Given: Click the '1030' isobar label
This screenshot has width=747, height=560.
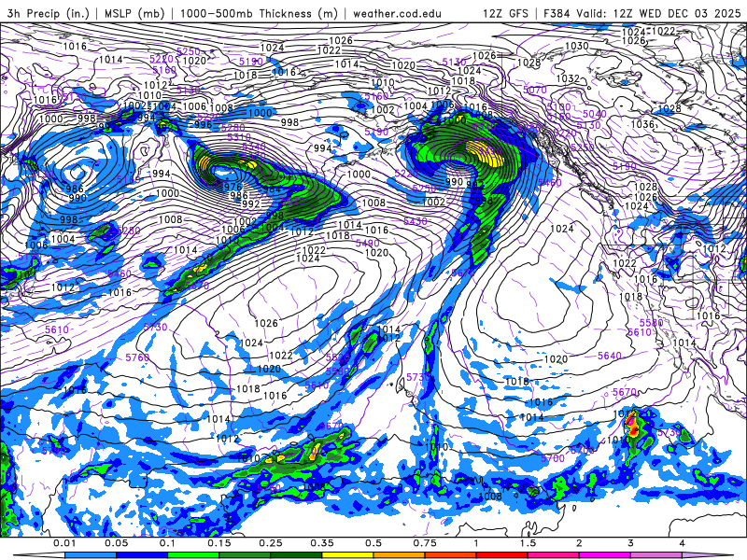Looking at the screenshot, I should pos(576,46).
